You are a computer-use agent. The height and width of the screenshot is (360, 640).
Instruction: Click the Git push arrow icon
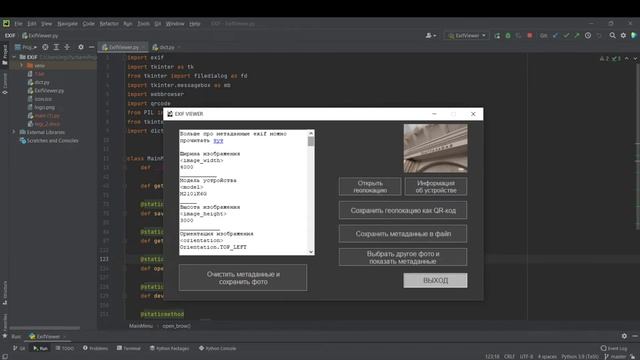(x=577, y=36)
